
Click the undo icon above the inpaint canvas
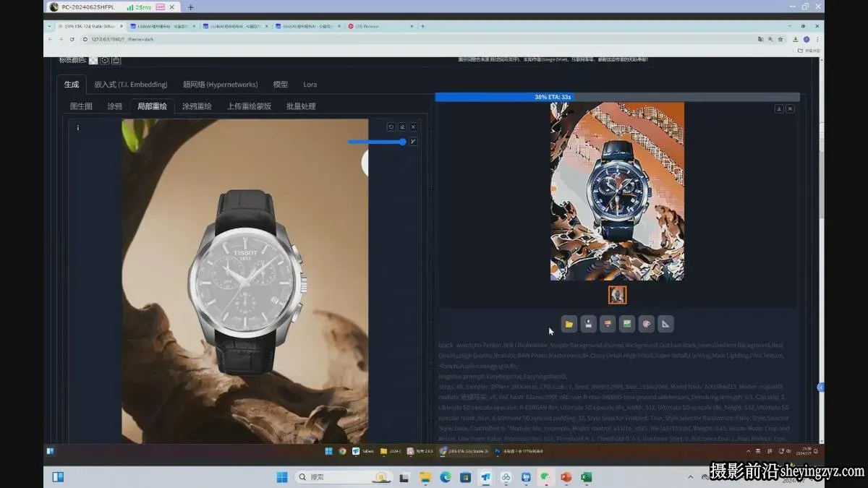391,127
